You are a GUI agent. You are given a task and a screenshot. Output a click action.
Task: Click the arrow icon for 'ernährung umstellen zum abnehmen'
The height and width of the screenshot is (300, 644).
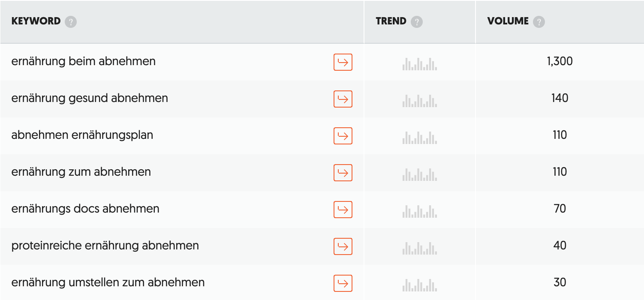pyautogui.click(x=343, y=283)
